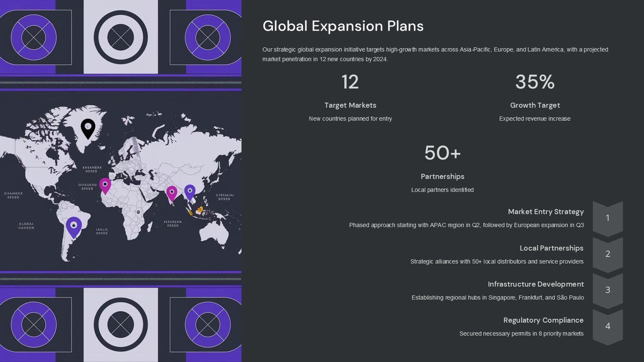Viewport: 644px width, 362px height.
Task: Click the black map pin over Greenland
Action: click(x=88, y=127)
